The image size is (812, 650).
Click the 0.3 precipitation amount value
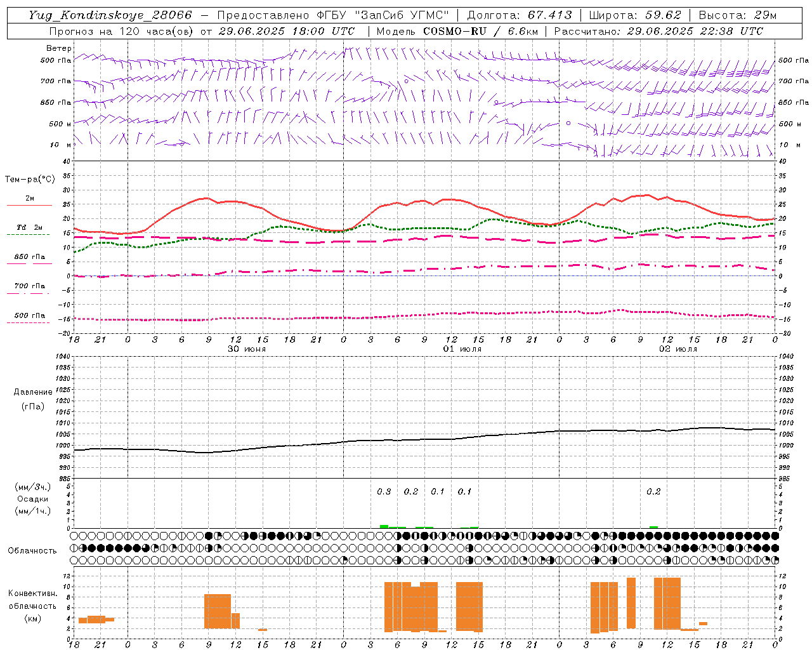(384, 492)
